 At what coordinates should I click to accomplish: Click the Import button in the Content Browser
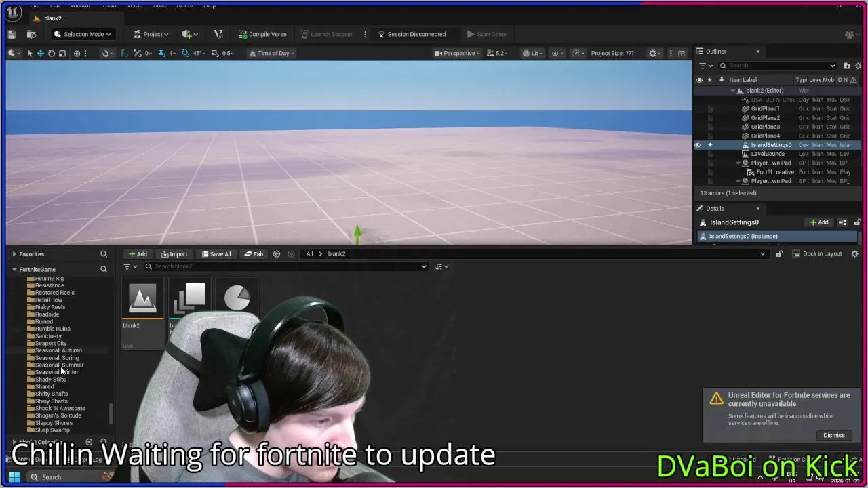[174, 254]
